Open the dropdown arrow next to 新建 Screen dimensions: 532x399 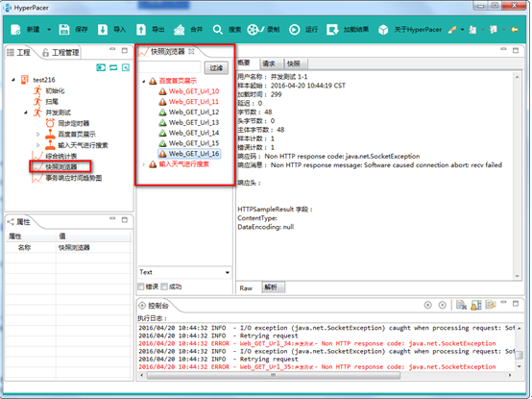[49, 30]
